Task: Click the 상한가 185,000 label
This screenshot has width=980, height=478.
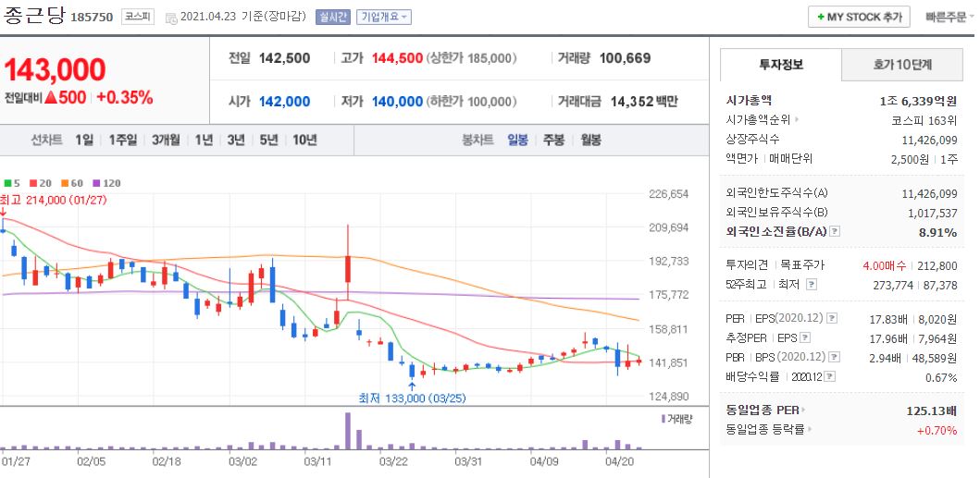Action: (471, 59)
